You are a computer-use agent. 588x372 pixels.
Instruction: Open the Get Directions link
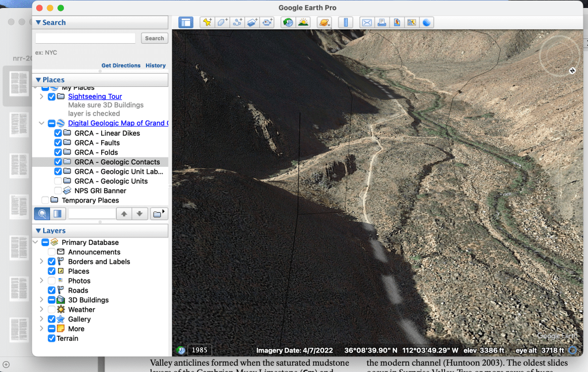click(121, 66)
